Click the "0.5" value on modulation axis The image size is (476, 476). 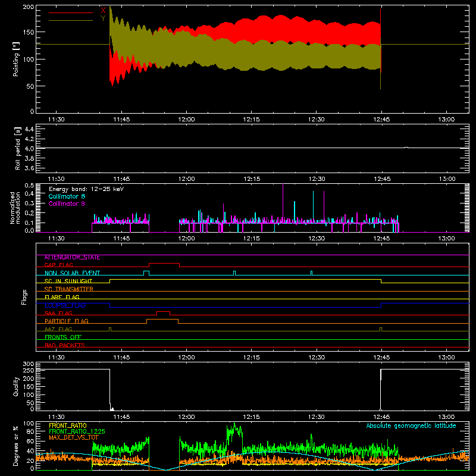point(29,186)
